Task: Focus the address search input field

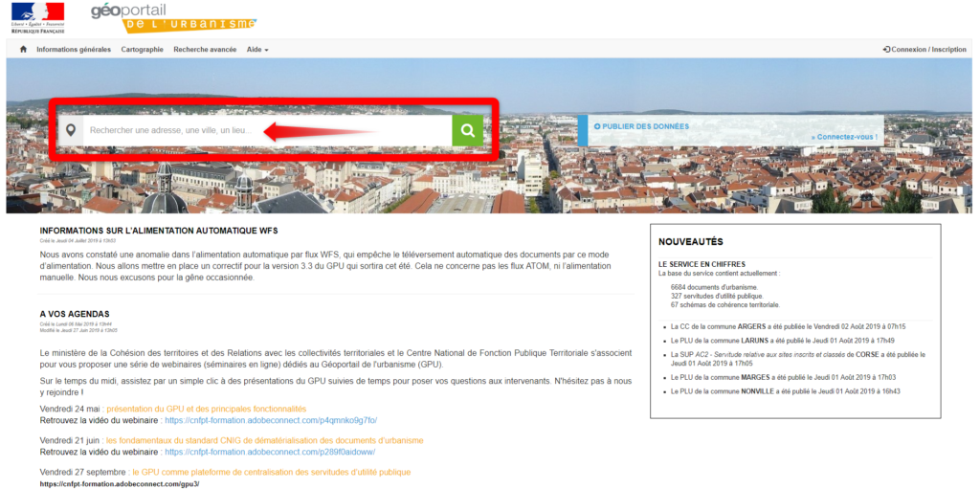Action: click(266, 130)
